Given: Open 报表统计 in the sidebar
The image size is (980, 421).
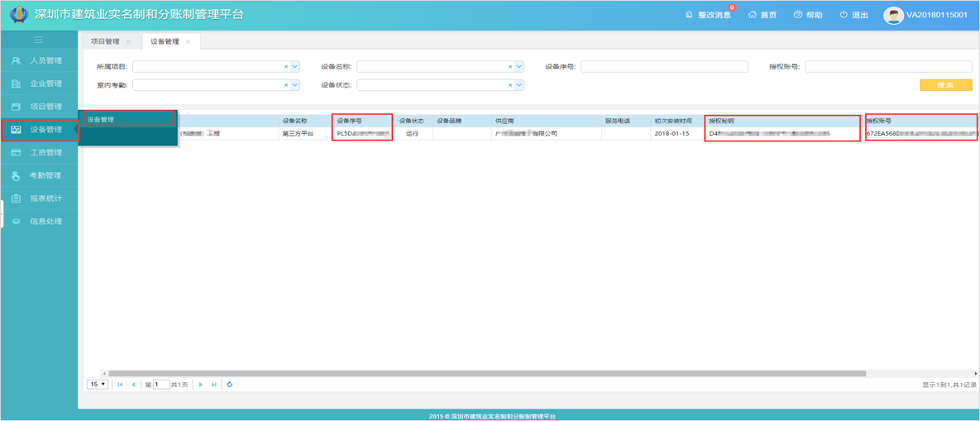Looking at the screenshot, I should point(45,199).
